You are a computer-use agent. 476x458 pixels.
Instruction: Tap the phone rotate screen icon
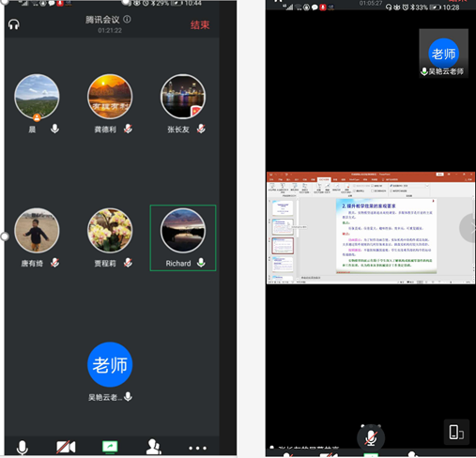[456, 432]
